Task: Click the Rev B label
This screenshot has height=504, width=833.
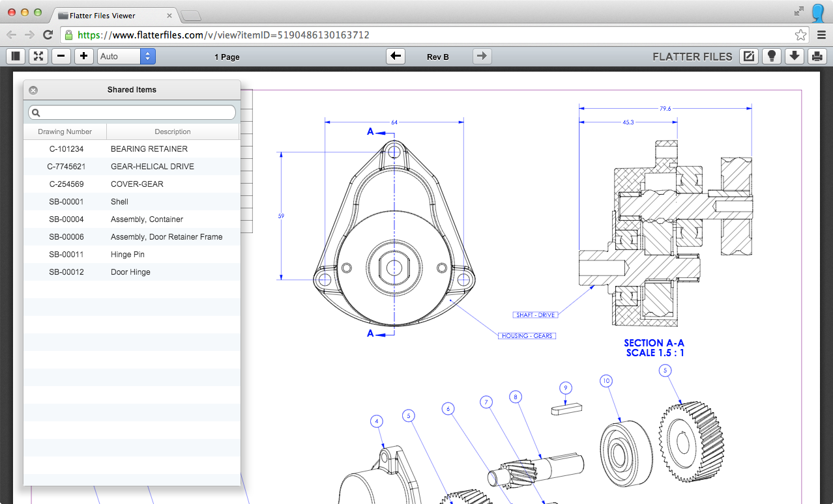Action: (x=438, y=57)
